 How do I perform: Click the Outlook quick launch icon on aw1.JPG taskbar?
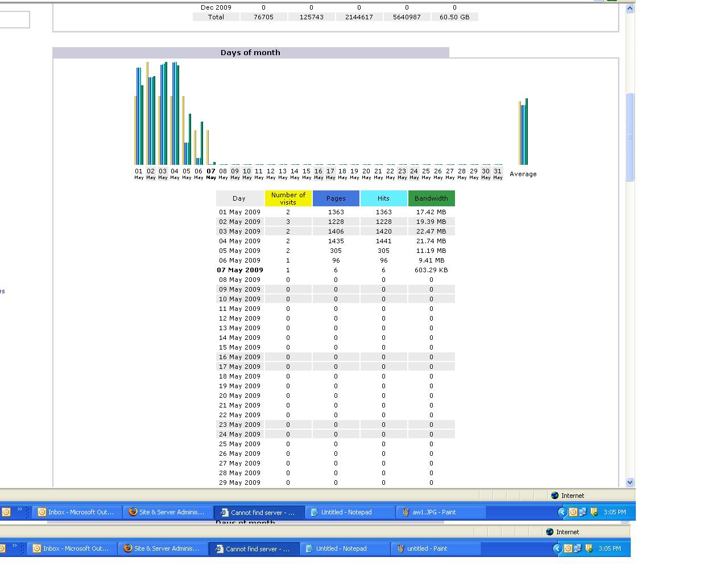[6, 512]
